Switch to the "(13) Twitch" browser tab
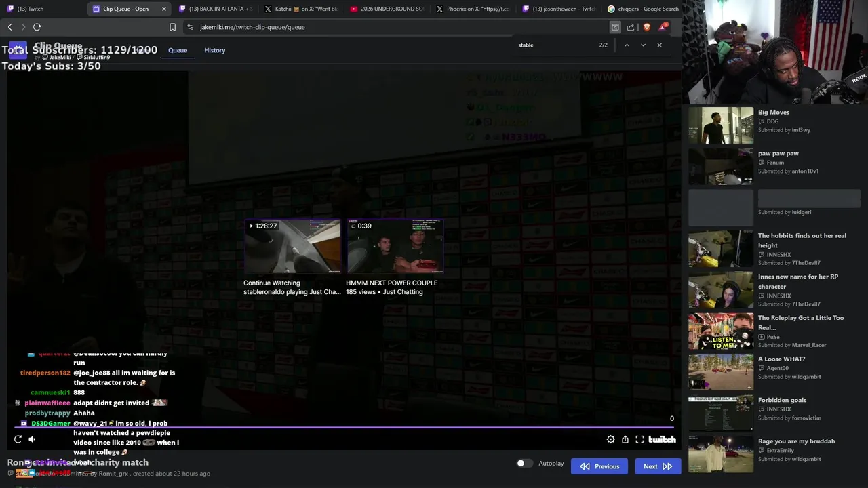 42,9
